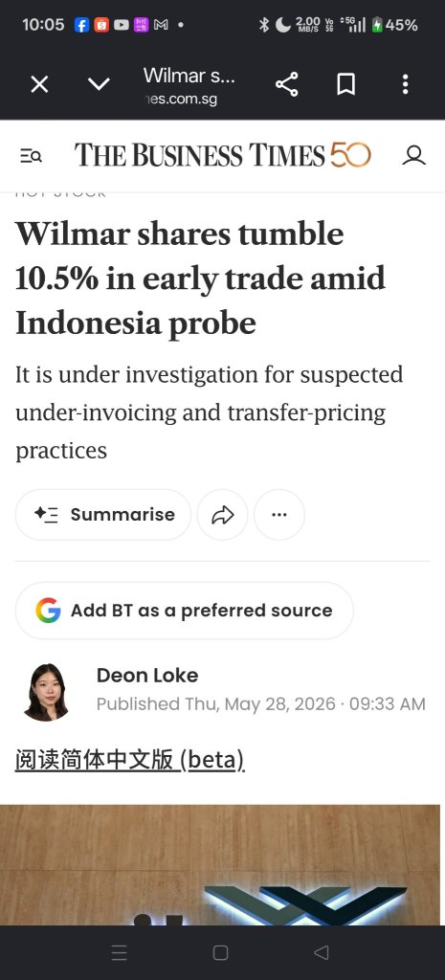
Task: Open the Wilmar logo article image
Action: 220,864
